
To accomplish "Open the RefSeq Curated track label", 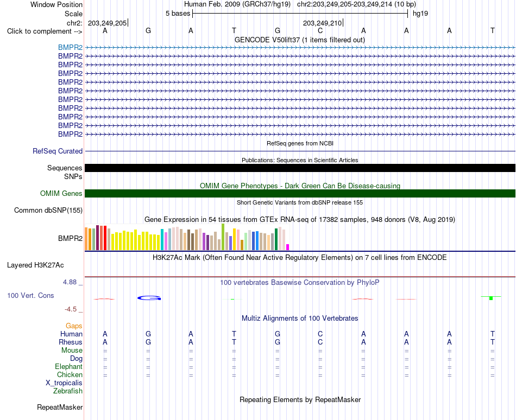I will pos(57,151).
